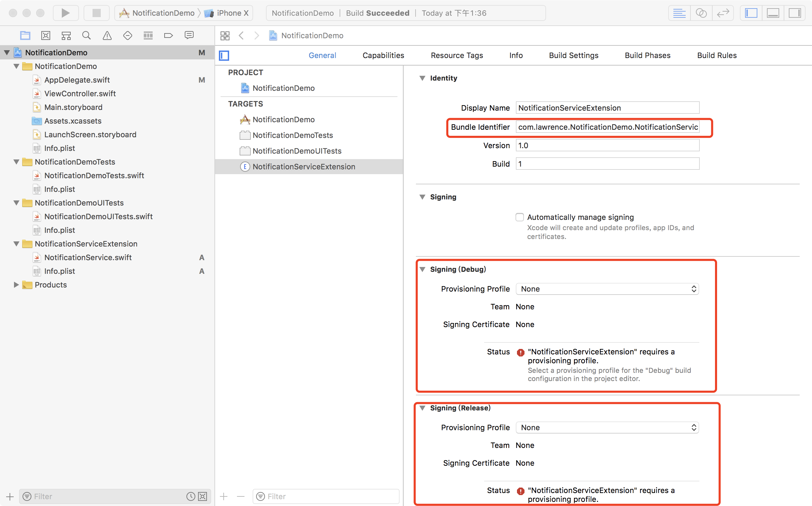This screenshot has height=506, width=812.
Task: Open the Report navigator speech-bubble icon
Action: point(189,36)
